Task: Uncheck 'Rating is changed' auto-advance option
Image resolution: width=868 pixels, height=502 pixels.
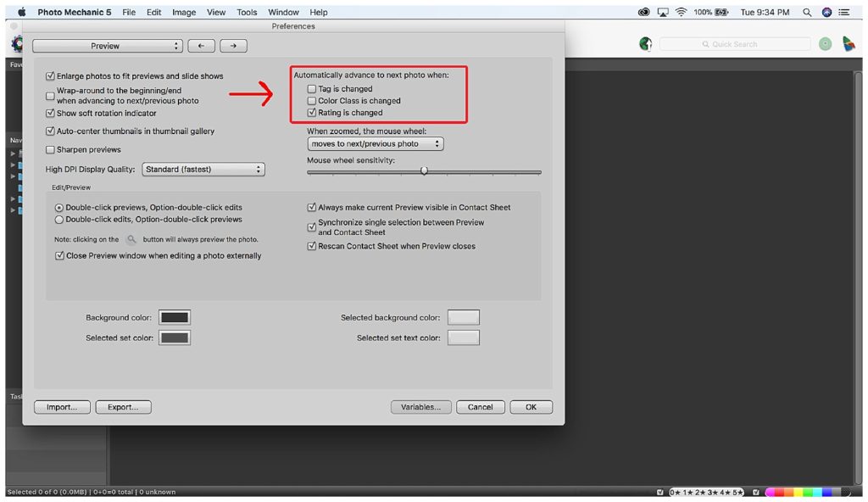Action: coord(312,113)
